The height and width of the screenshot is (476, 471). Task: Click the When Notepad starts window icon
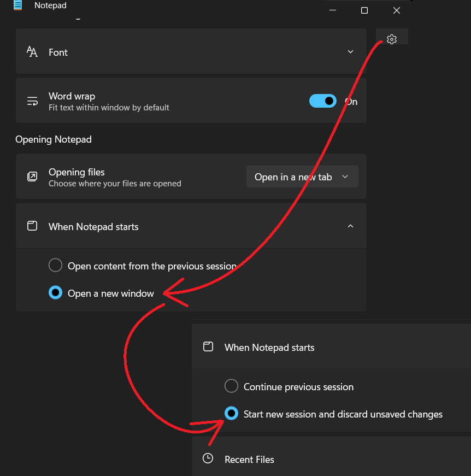32,226
